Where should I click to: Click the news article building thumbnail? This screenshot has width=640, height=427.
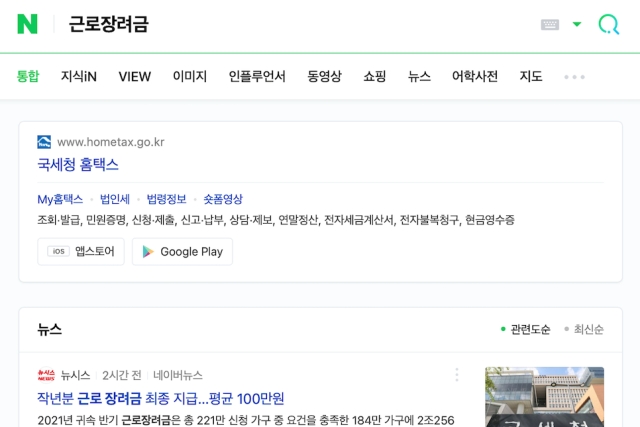(x=544, y=397)
